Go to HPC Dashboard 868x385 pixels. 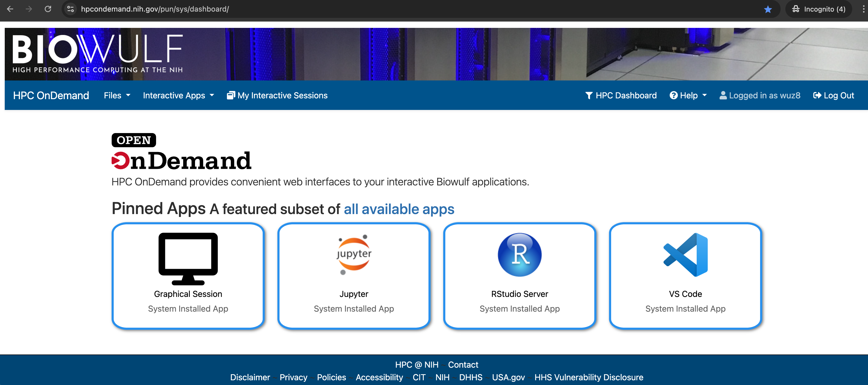point(621,95)
